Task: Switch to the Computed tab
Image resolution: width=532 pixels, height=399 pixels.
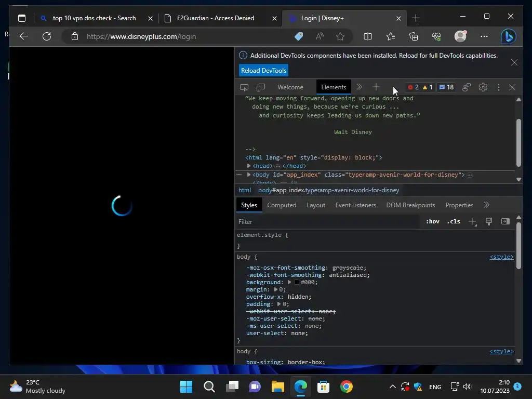Action: click(x=282, y=205)
